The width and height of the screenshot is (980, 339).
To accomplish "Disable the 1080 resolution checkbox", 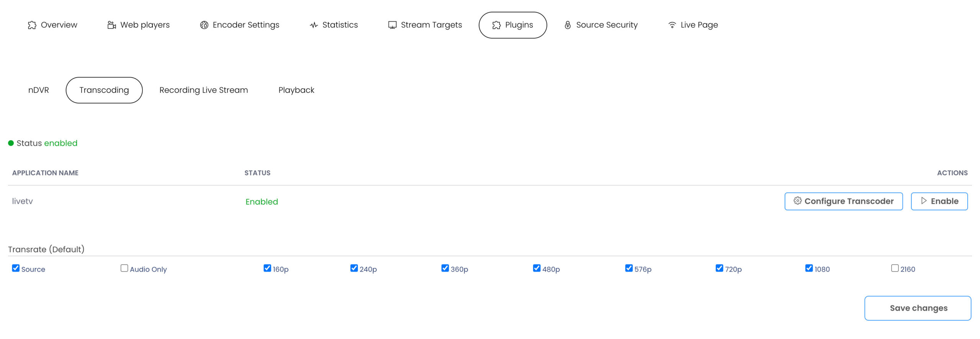I will pyautogui.click(x=809, y=268).
